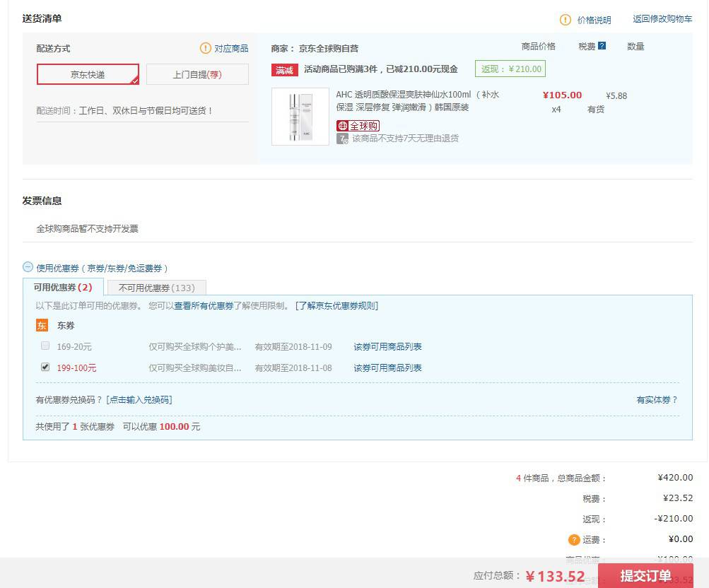This screenshot has width=709, height=588.
Task: Uncheck the 199-100元 coupon checkbox
Action: 45,367
